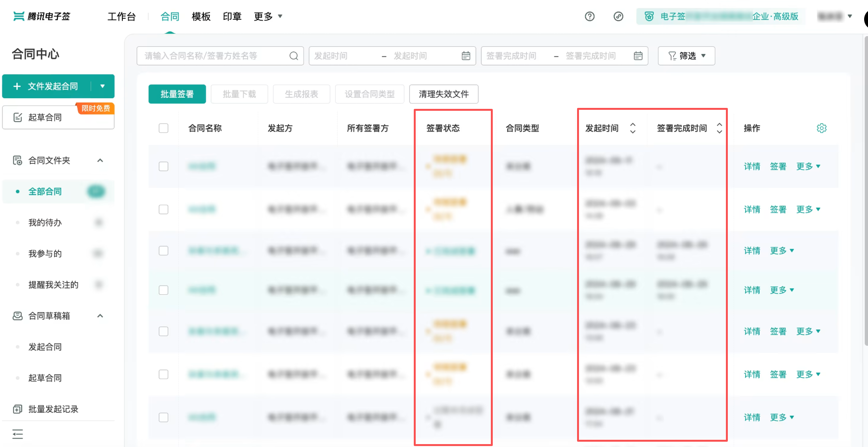Click the vertical page scrollbar

[x=865, y=190]
